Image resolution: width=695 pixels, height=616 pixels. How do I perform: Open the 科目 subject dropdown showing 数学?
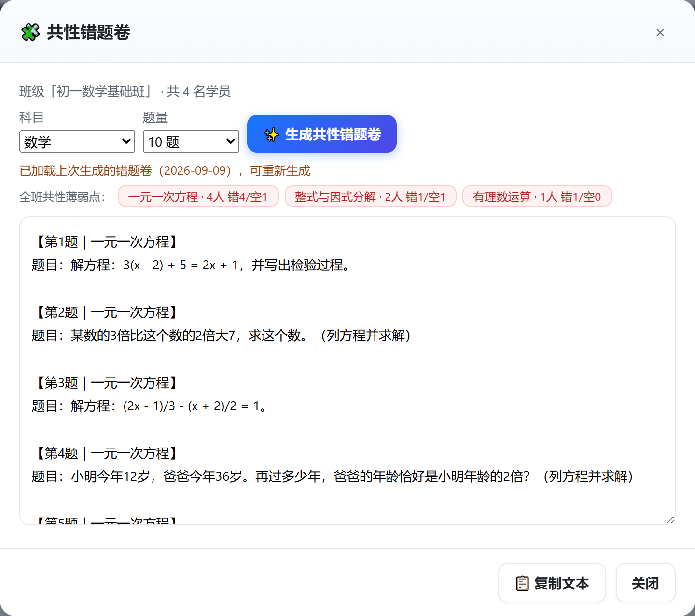pyautogui.click(x=77, y=141)
